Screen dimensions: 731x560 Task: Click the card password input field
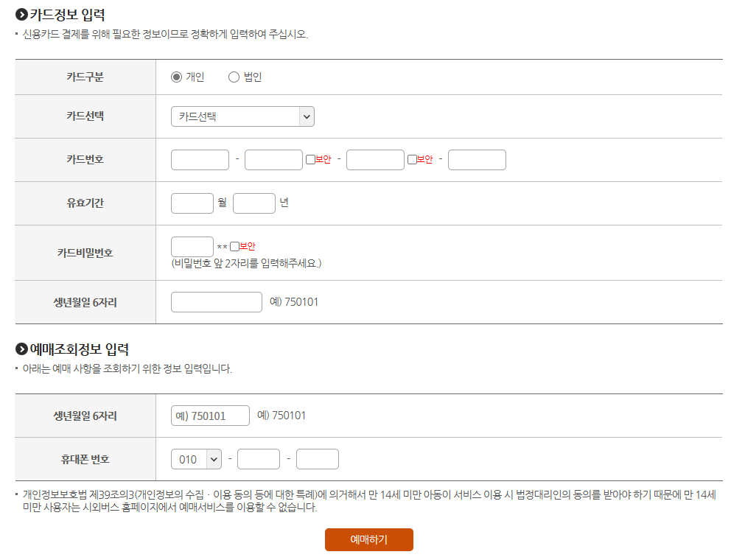[x=192, y=245]
